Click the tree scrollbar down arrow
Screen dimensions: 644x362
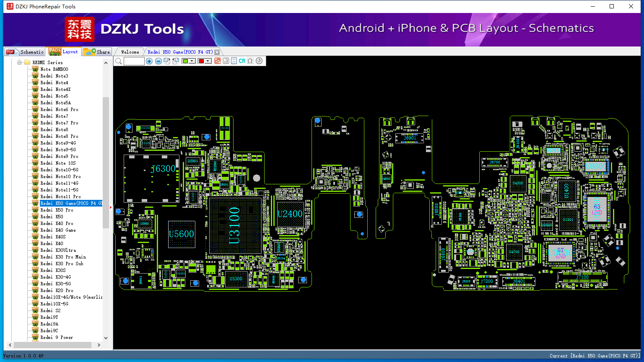pos(106,338)
